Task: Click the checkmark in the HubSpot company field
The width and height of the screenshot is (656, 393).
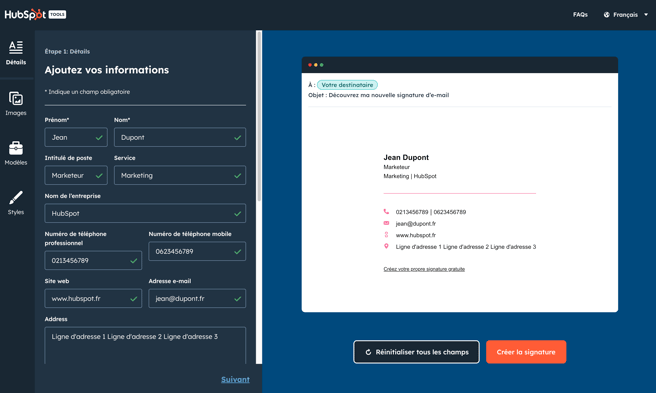Action: point(237,213)
